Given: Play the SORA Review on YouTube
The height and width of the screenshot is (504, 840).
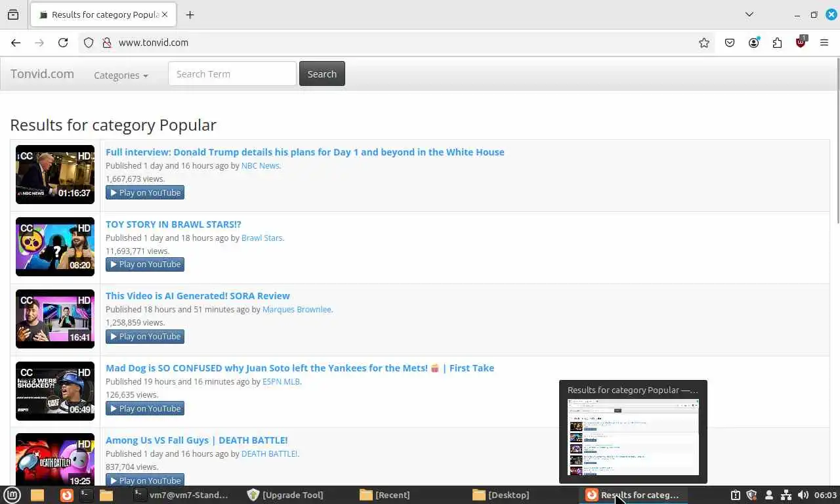Looking at the screenshot, I should click(x=145, y=337).
